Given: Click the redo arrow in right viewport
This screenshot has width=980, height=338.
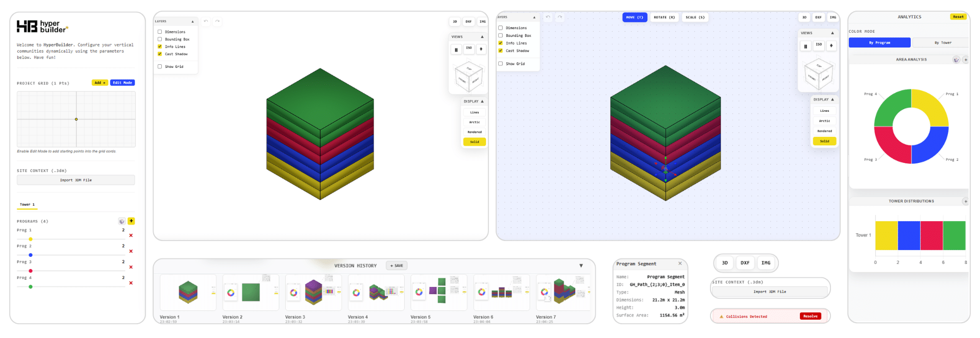Looking at the screenshot, I should (x=559, y=17).
